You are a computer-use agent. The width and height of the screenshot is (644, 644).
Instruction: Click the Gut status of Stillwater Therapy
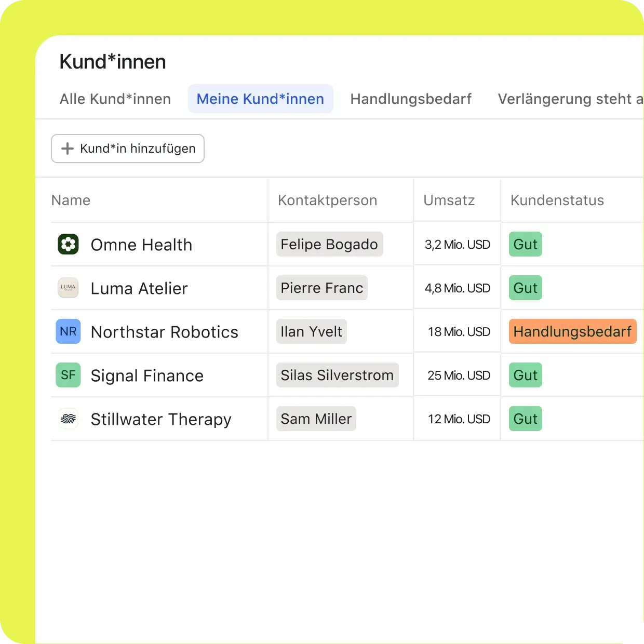click(526, 419)
